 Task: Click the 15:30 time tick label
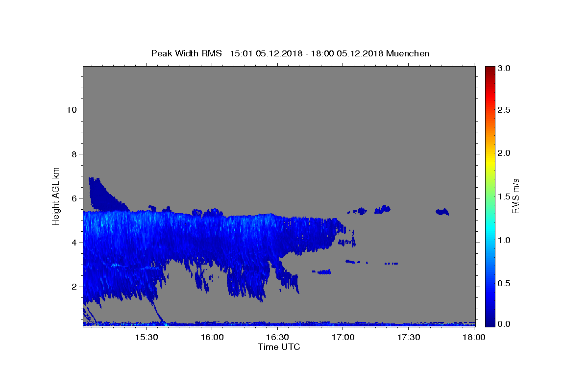(x=146, y=338)
